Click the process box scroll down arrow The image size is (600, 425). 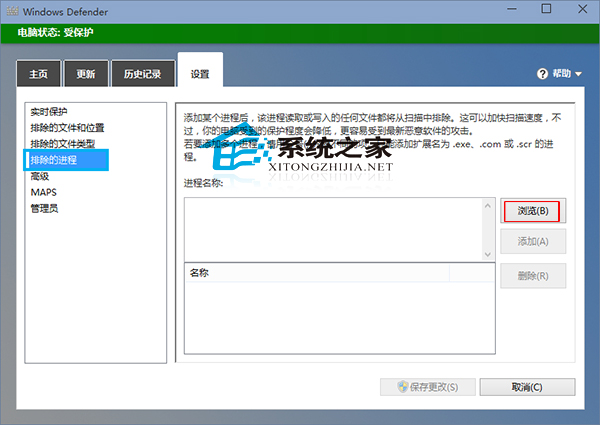coord(488,254)
